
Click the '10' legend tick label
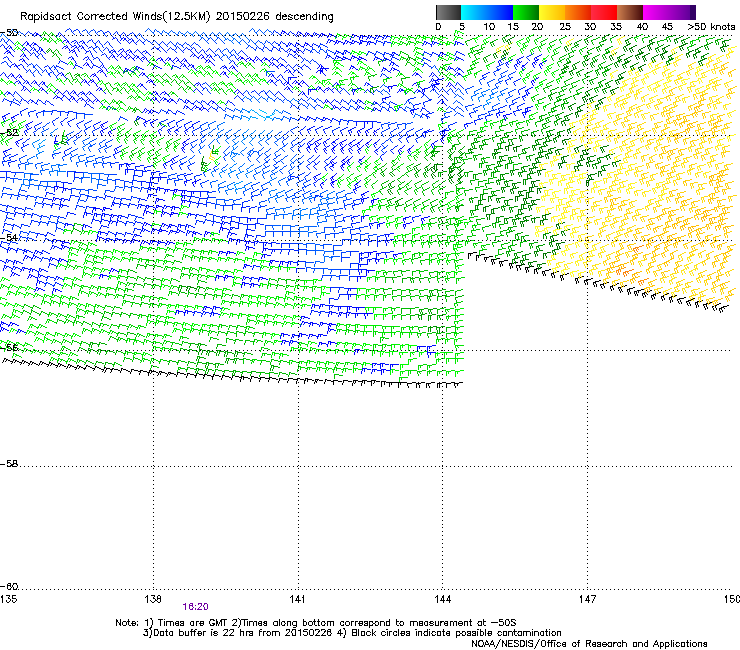point(489,27)
